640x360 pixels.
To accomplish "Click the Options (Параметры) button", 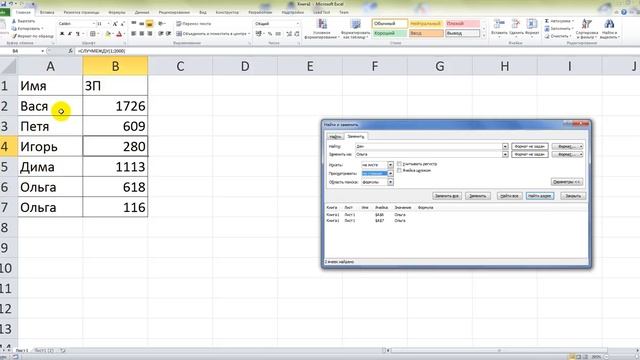I will (x=567, y=182).
